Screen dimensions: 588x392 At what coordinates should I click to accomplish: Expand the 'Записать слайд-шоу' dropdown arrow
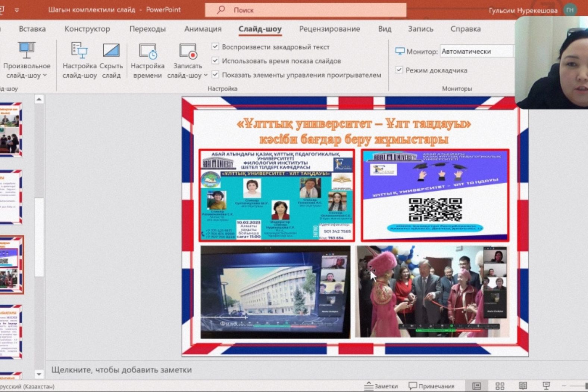(x=206, y=75)
